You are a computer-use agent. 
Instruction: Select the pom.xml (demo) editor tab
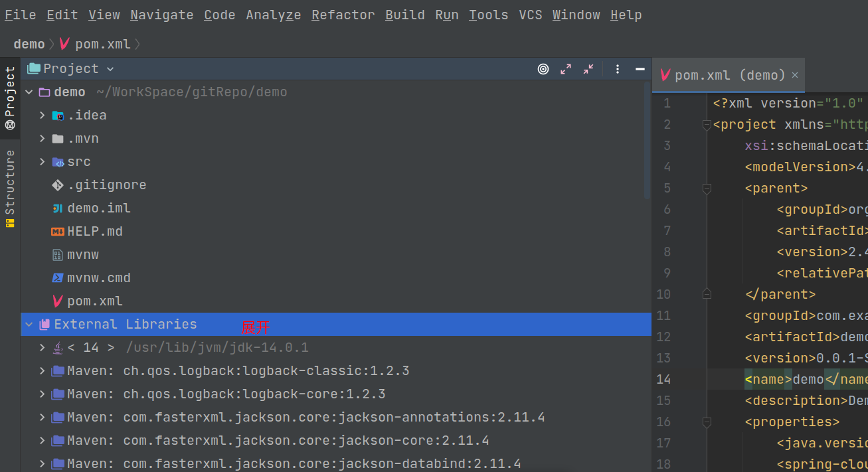729,75
